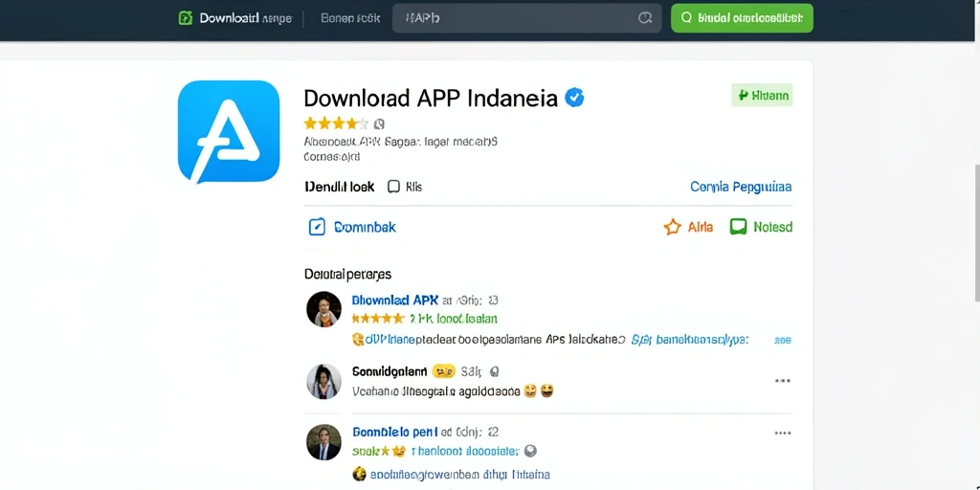980x490 pixels.
Task: Click the blue checkbox icon beside 'Bominbak'
Action: [x=317, y=226]
